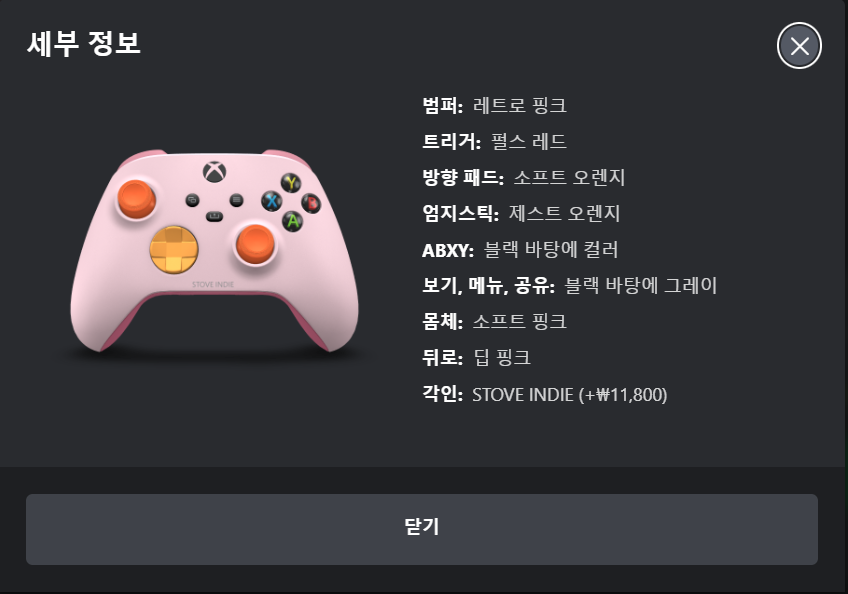Viewport: 848px width, 594px height.
Task: Click the view button on controller
Action: [193, 200]
